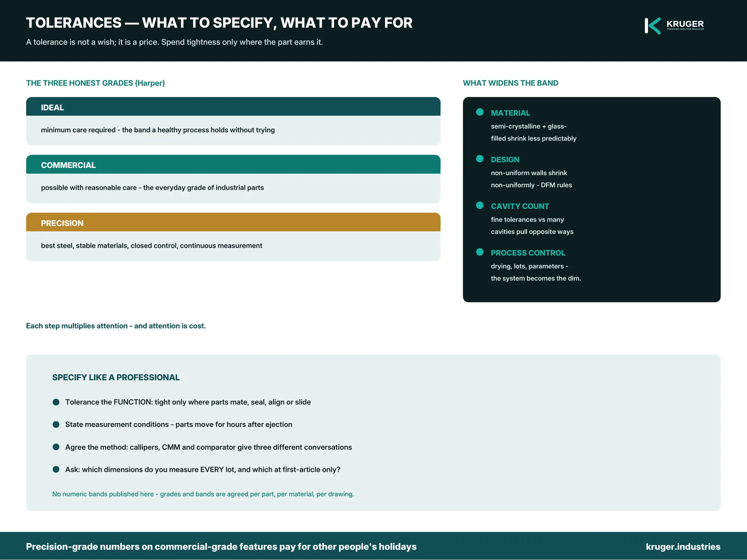Click the Kruger K logo icon
The height and width of the screenshot is (560, 747).
653,26
